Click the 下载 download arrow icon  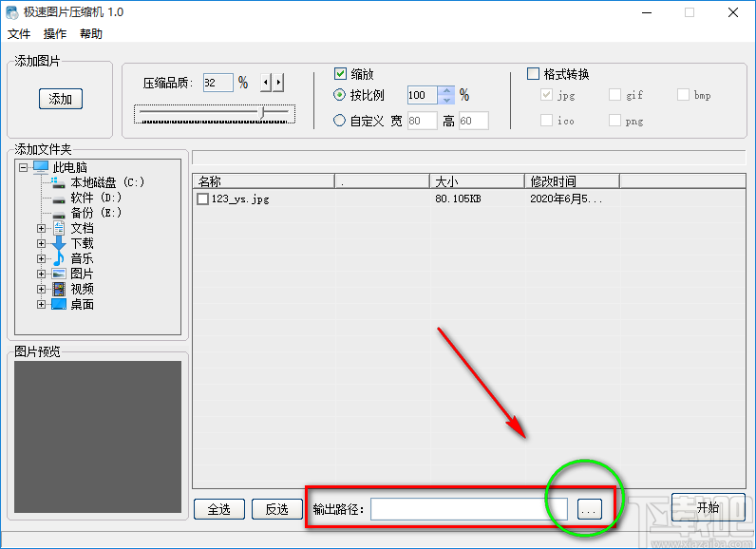point(59,243)
